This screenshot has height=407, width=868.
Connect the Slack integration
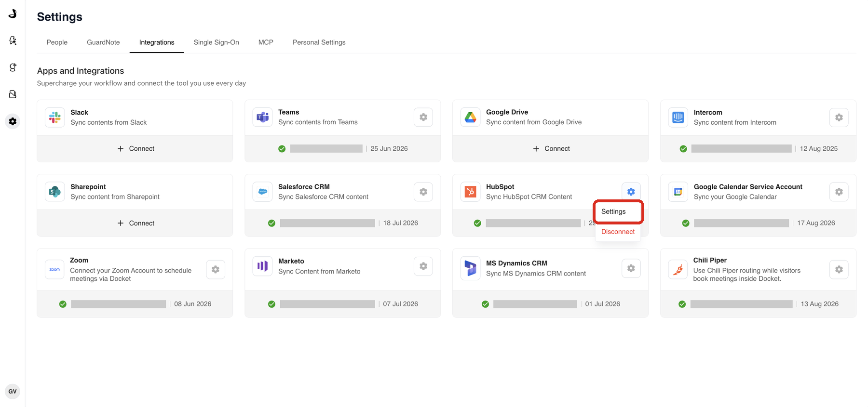point(135,149)
